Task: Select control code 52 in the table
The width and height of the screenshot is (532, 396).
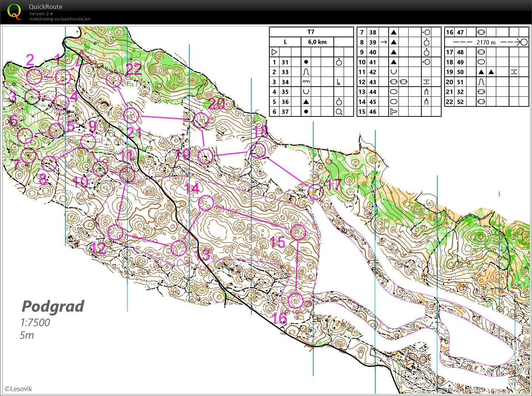Action: click(x=460, y=102)
